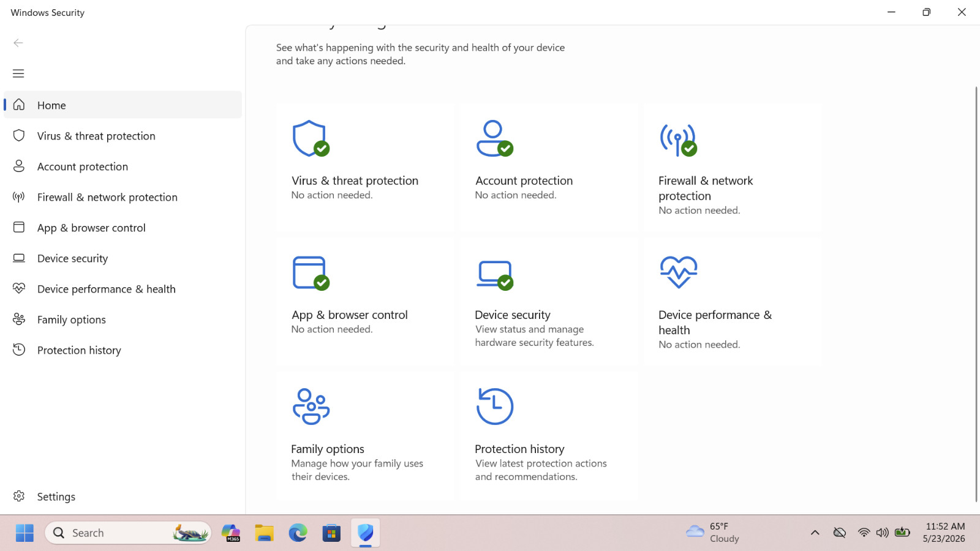Open File Explorer from the taskbar

click(x=265, y=533)
